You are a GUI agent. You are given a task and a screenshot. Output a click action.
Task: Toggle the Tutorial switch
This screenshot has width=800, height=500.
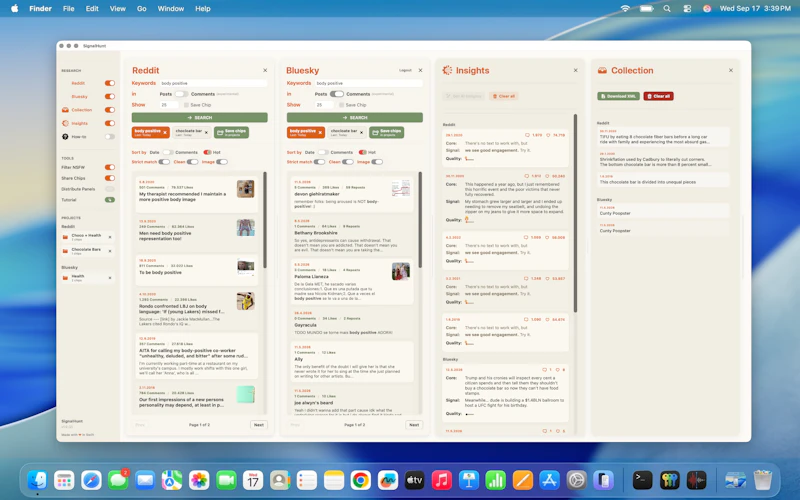(110, 200)
